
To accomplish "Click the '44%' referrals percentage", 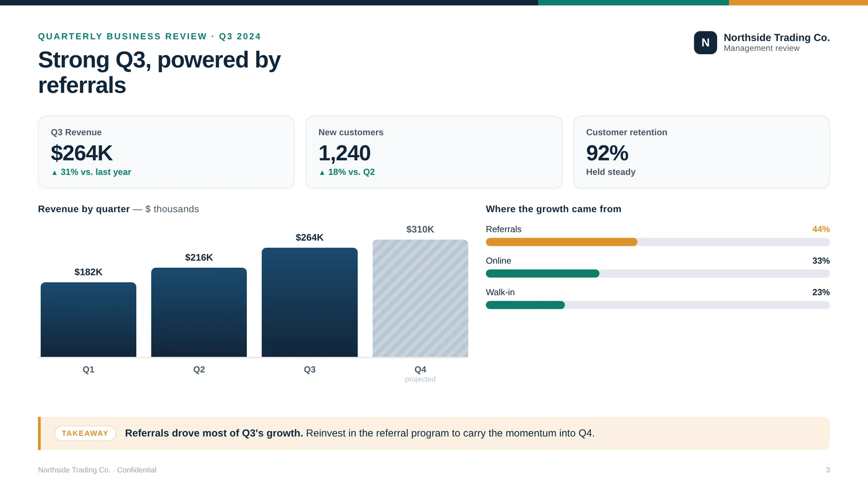I will (x=821, y=229).
